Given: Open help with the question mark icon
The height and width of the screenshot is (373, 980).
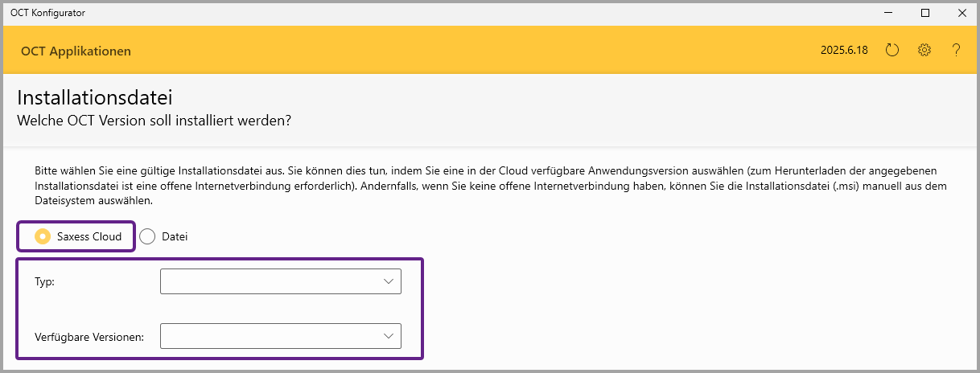Looking at the screenshot, I should tap(956, 50).
